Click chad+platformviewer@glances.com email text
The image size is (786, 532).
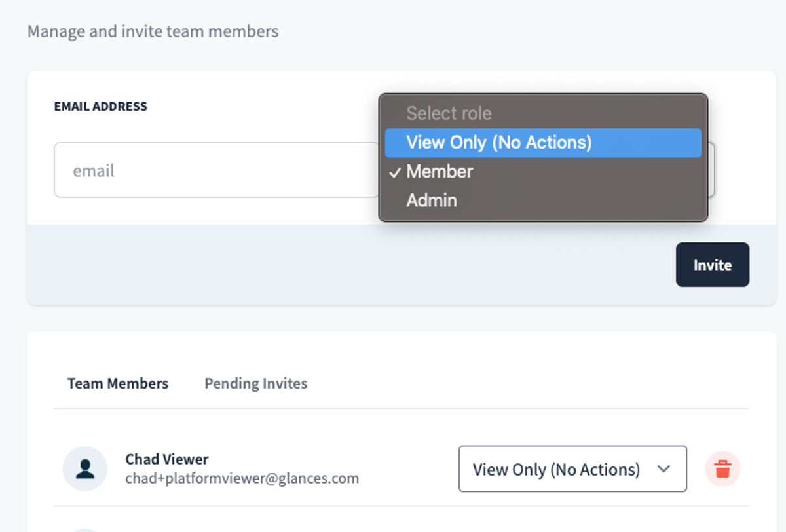[x=242, y=478]
